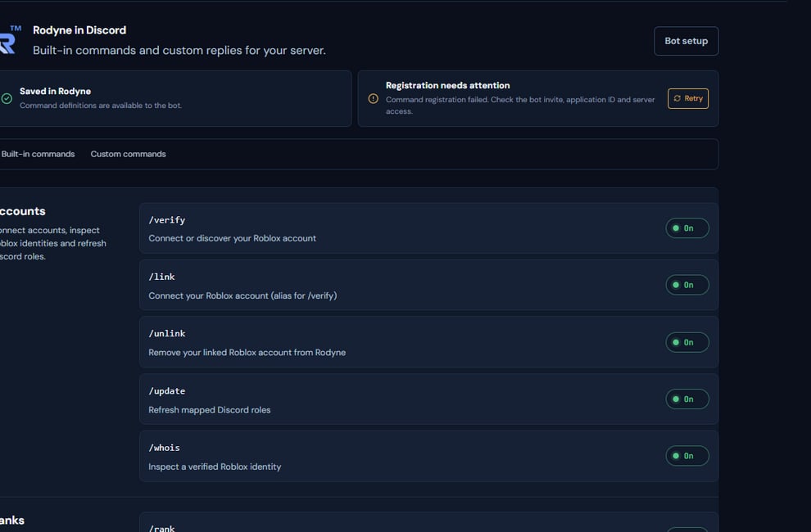This screenshot has height=532, width=811.
Task: Toggle the /update command switch
Action: 686,399
